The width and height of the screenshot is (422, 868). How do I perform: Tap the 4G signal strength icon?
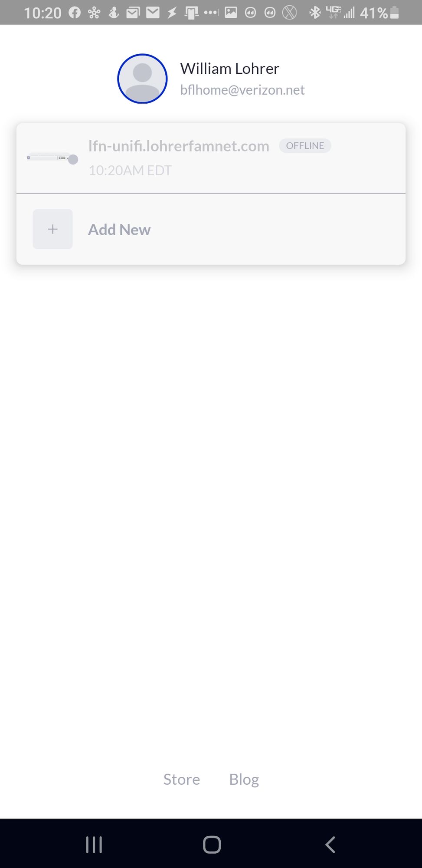pyautogui.click(x=340, y=13)
